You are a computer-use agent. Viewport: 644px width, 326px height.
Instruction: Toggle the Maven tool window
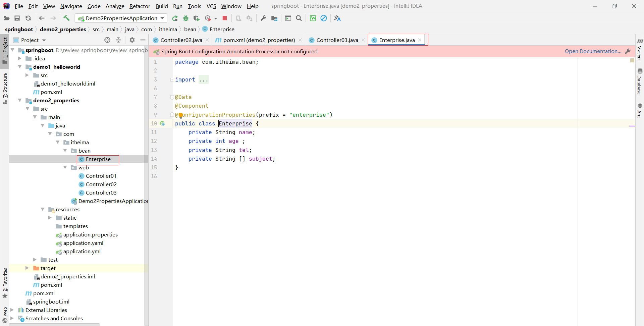(x=640, y=49)
